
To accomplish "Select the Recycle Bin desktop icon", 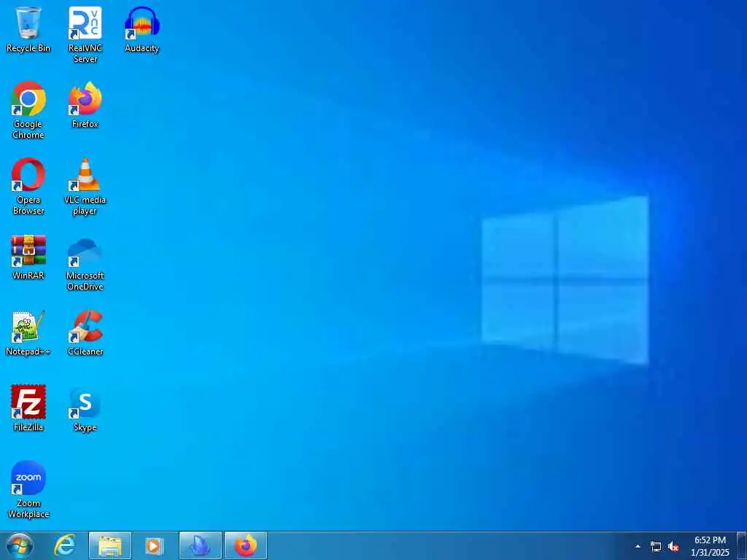I will click(x=28, y=29).
